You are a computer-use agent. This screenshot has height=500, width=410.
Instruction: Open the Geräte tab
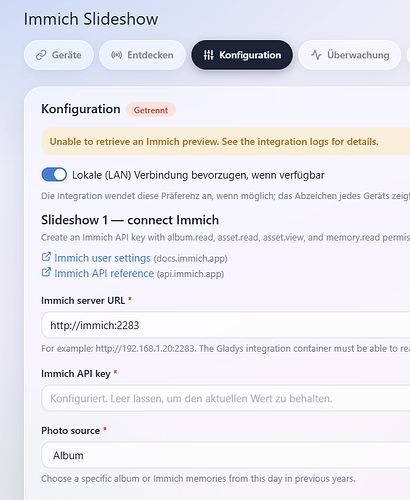(59, 55)
